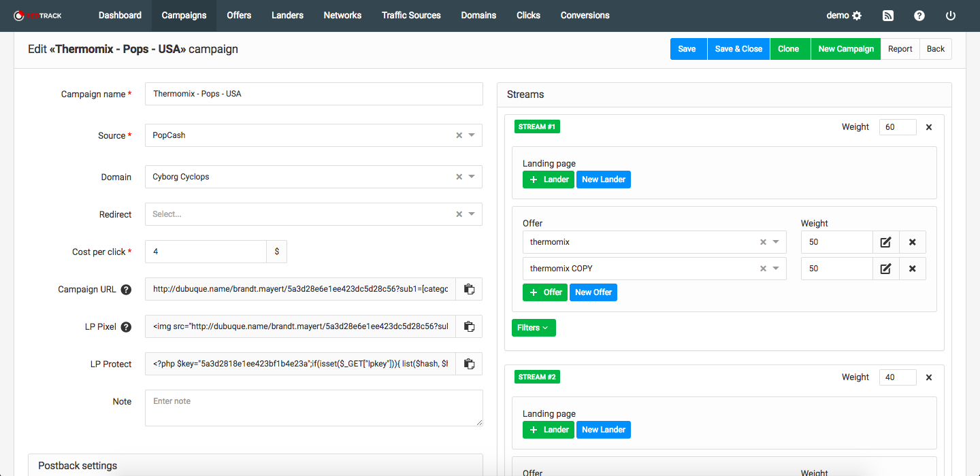The image size is (980, 476).
Task: Open the RSS feed icon
Action: (888, 16)
